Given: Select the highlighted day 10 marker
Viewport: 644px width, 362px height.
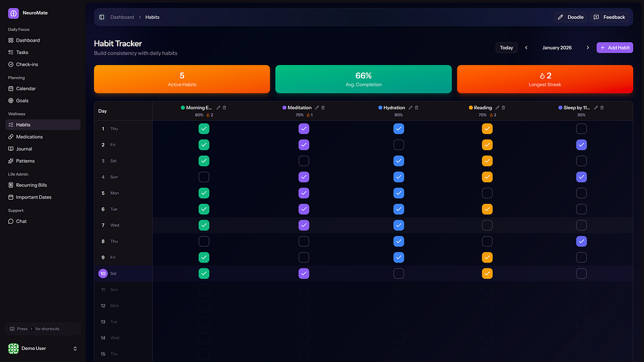Looking at the screenshot, I should (x=103, y=273).
